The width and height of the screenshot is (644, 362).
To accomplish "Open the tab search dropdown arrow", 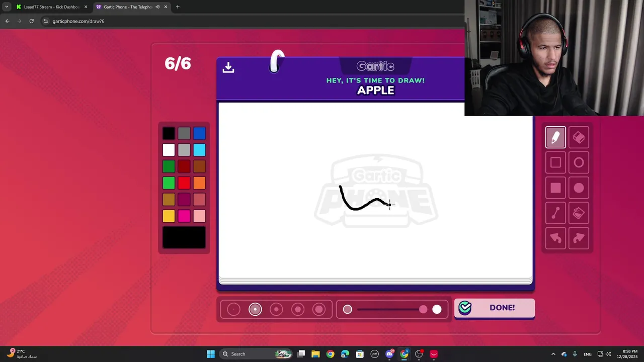I will pos(7,7).
